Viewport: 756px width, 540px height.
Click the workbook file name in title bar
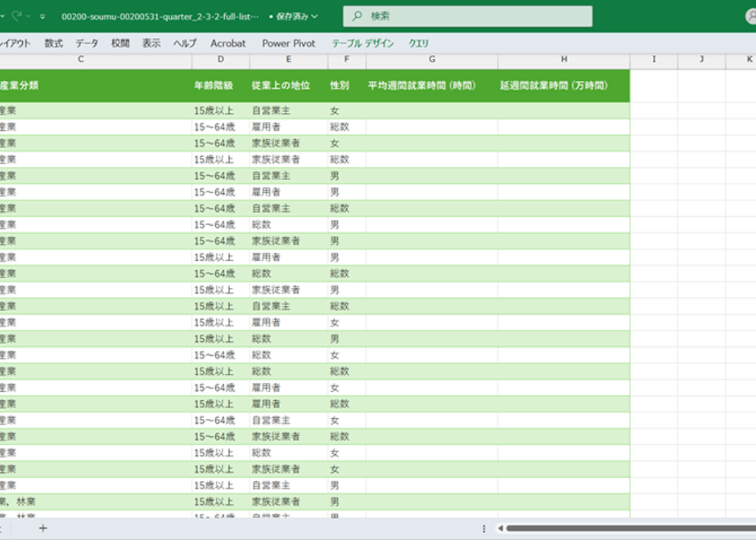[x=160, y=16]
